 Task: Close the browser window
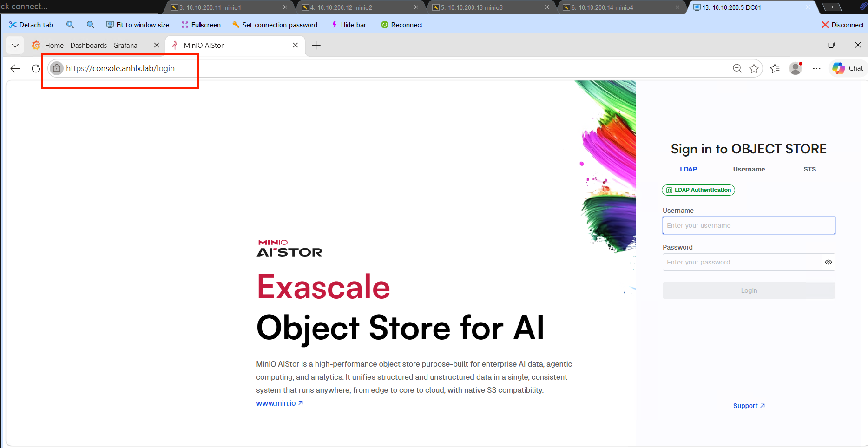[858, 45]
